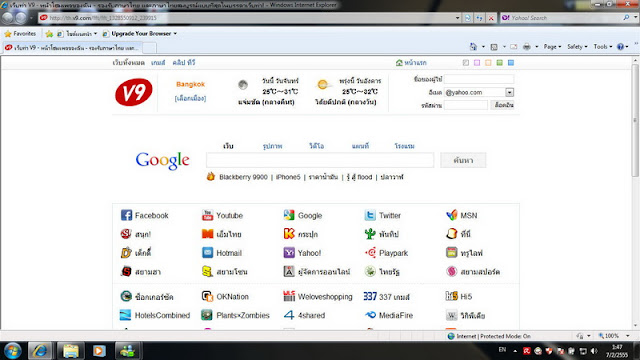The height and width of the screenshot is (360, 640).
Task: Open the Hotmail shortcut icon
Action: (x=207, y=253)
